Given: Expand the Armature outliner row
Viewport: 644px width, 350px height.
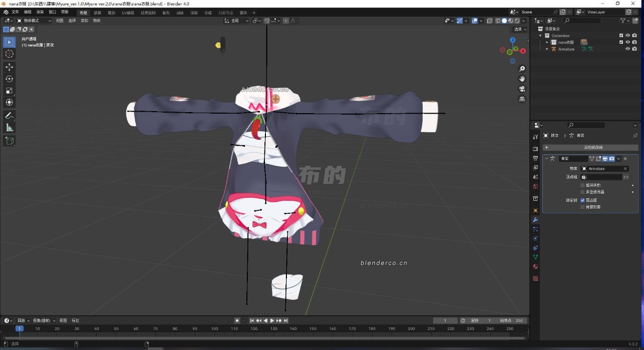Looking at the screenshot, I should [547, 49].
